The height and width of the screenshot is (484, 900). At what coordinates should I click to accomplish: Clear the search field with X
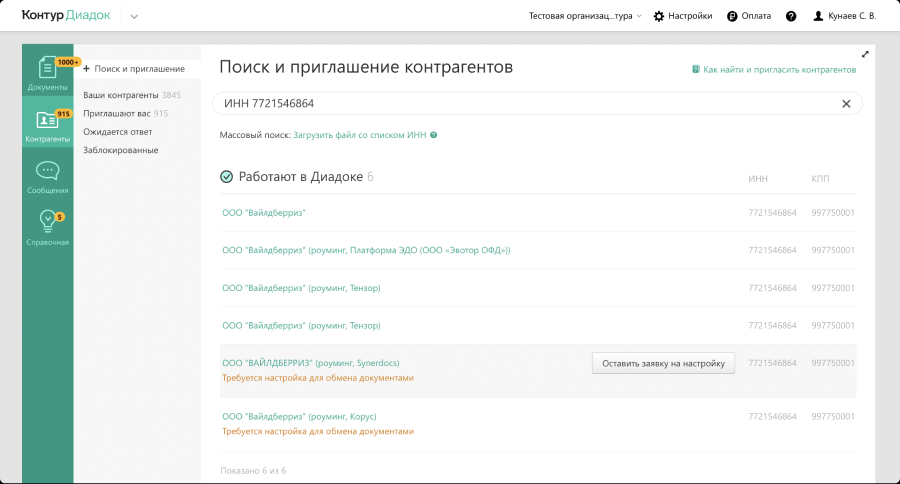846,104
